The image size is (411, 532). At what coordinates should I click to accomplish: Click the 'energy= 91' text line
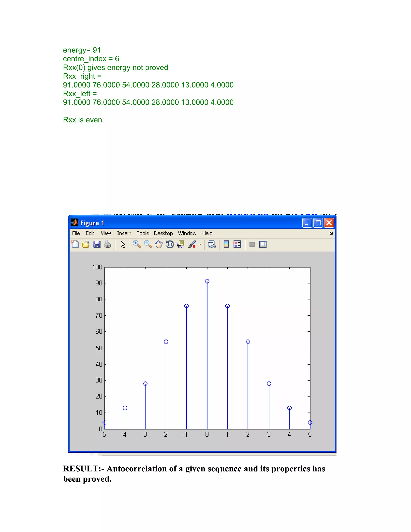82,50
